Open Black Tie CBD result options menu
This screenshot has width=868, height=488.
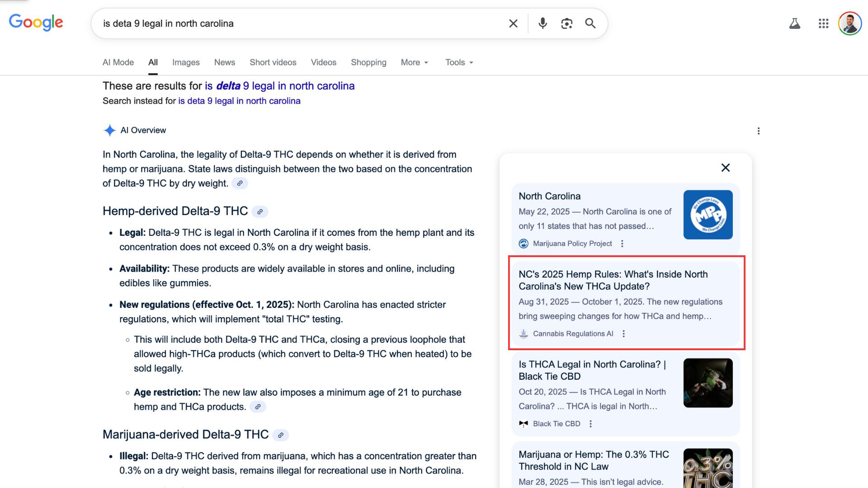point(590,424)
